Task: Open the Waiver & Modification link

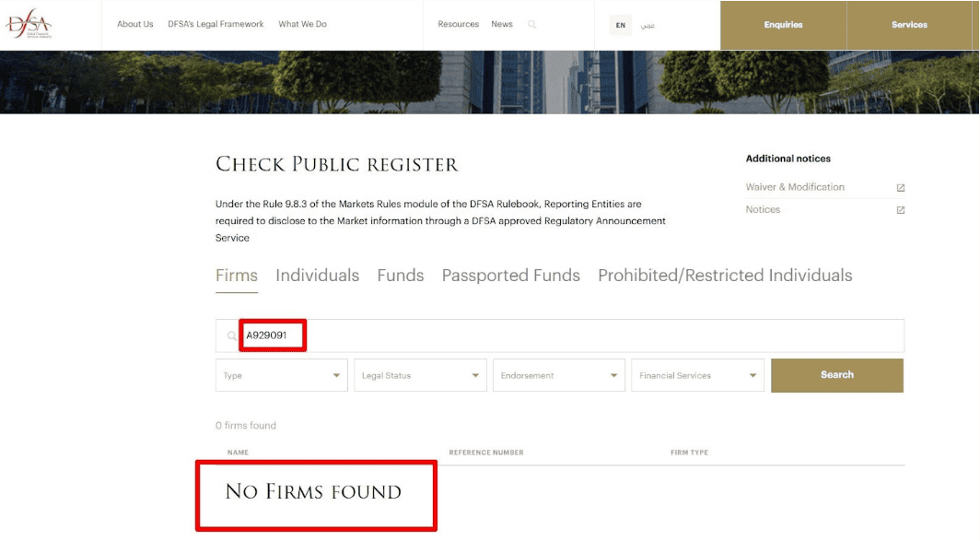Action: click(794, 187)
